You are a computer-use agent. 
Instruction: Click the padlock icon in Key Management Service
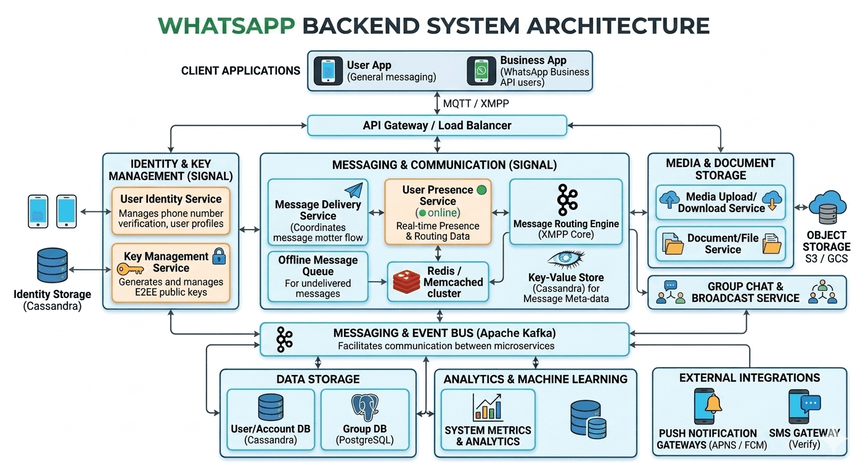pyautogui.click(x=218, y=256)
